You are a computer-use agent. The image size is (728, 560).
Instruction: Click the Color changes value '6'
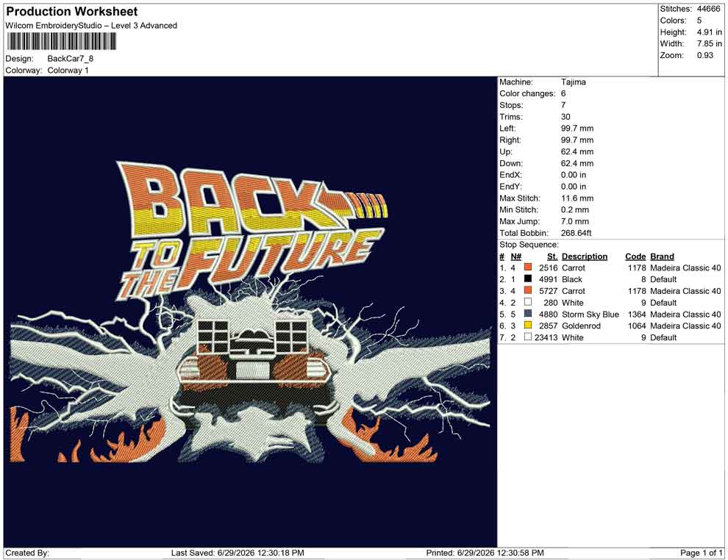click(563, 94)
